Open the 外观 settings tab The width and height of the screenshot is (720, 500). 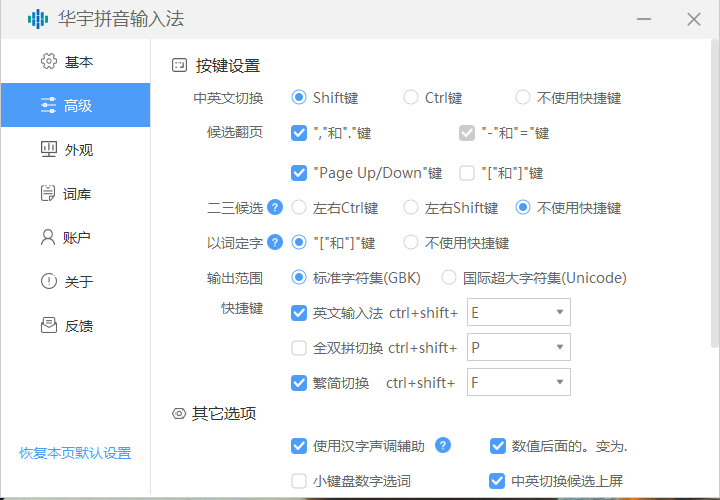coord(75,150)
